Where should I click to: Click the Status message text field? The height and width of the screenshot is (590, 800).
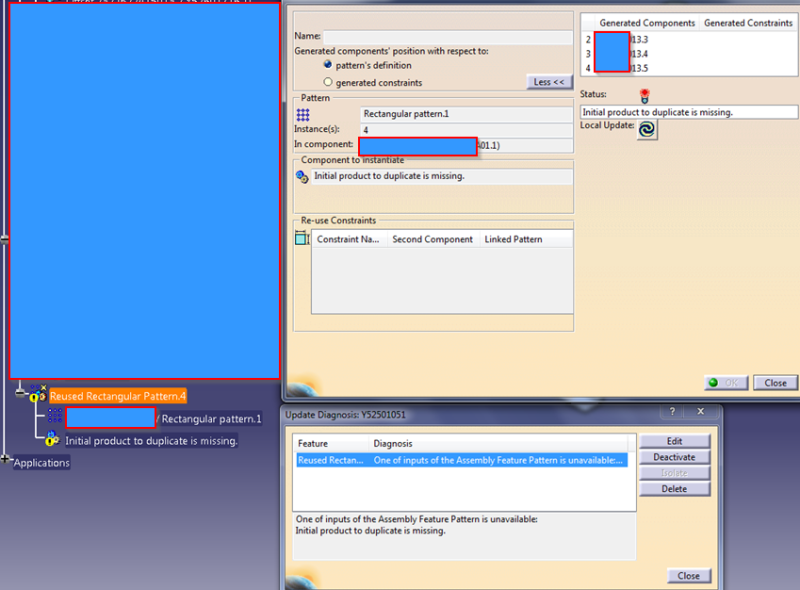tap(689, 112)
